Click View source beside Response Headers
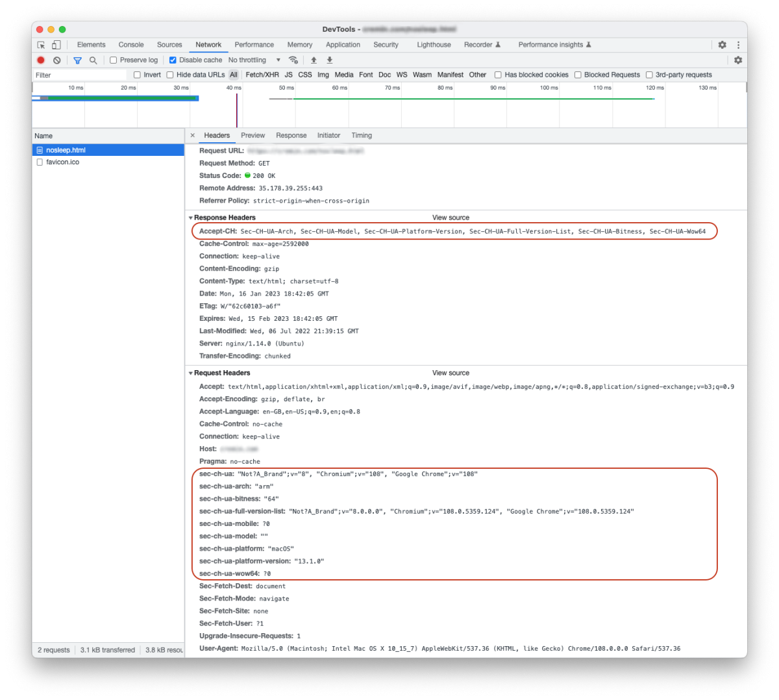This screenshot has height=700, width=779. click(x=451, y=218)
